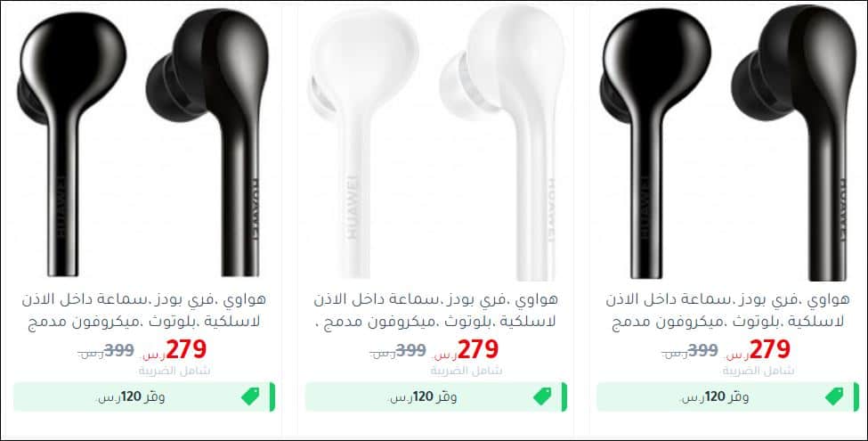Open the white Huawei FreeBuds product image
868x441 pixels.
[436, 142]
